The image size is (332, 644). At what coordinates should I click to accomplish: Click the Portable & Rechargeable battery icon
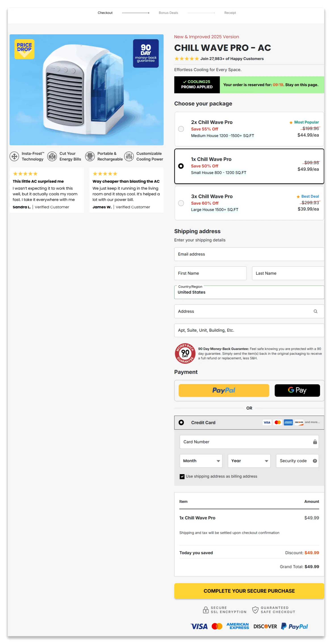[x=90, y=156]
